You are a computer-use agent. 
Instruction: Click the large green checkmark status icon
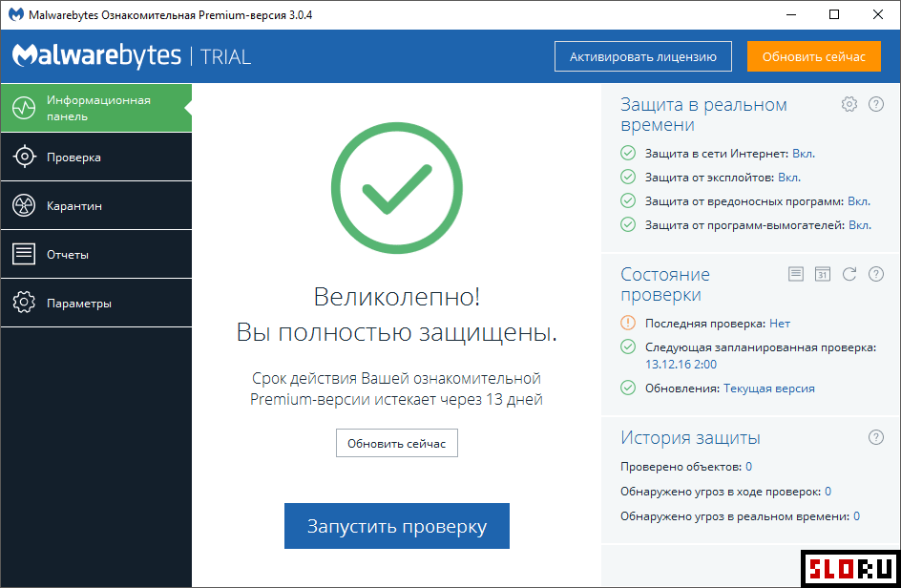[396, 188]
